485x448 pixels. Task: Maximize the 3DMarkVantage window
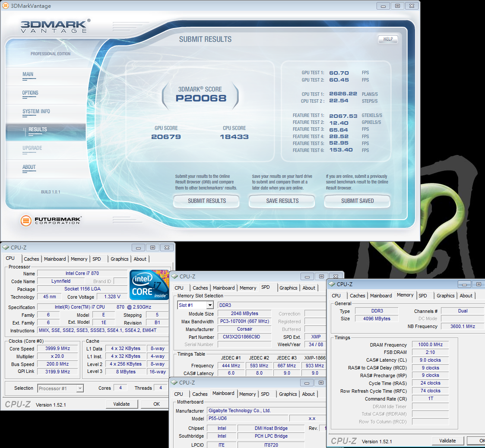(x=397, y=6)
